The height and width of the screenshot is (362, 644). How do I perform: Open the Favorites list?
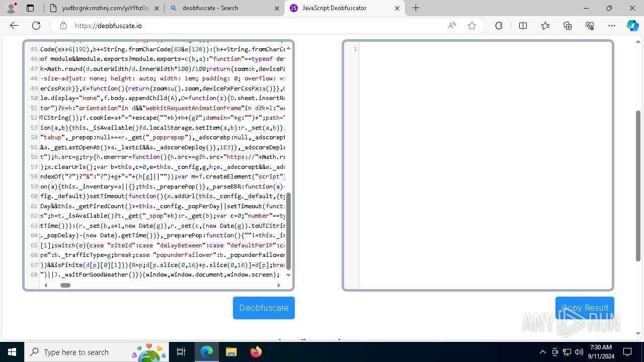545,26
